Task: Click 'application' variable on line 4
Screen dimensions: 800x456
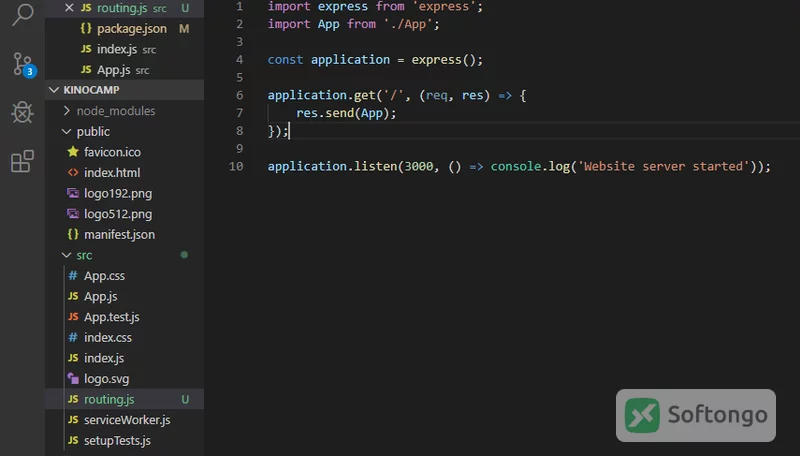Action: (350, 60)
